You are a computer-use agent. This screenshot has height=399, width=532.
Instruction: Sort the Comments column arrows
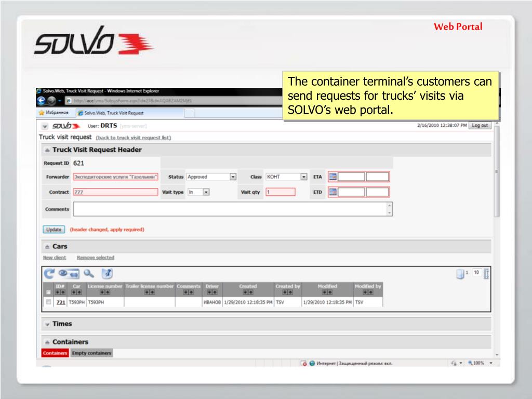[188, 292]
